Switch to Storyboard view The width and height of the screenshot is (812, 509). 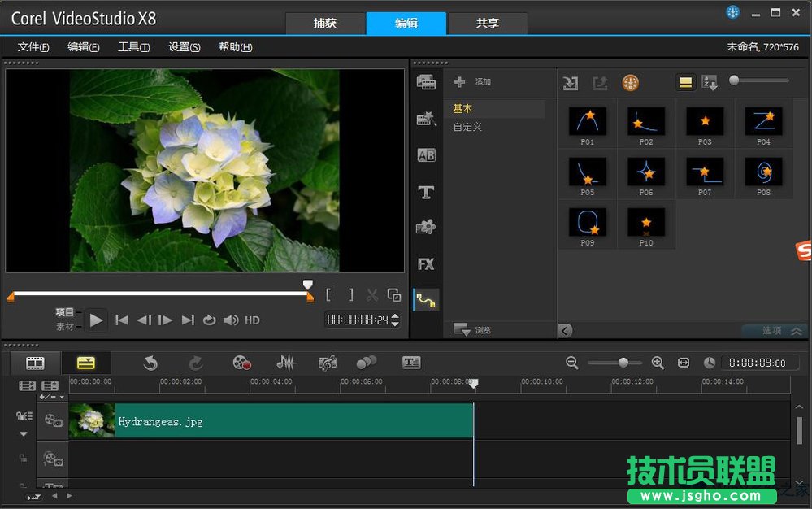[35, 363]
